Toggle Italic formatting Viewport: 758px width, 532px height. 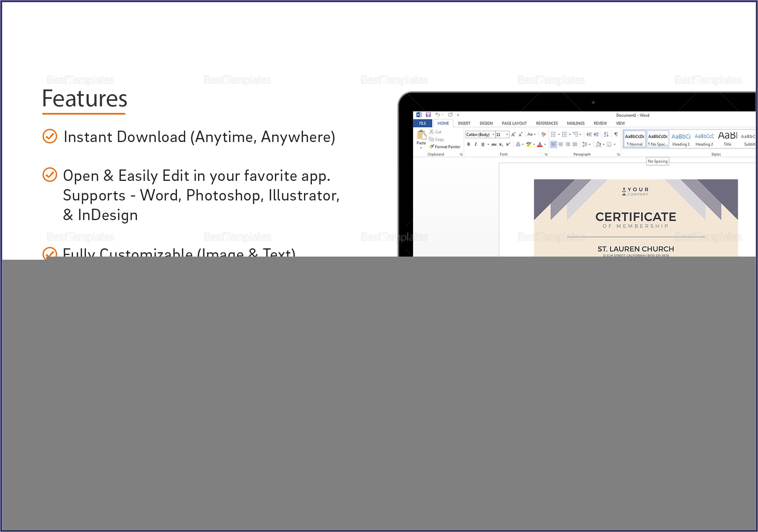(x=476, y=144)
